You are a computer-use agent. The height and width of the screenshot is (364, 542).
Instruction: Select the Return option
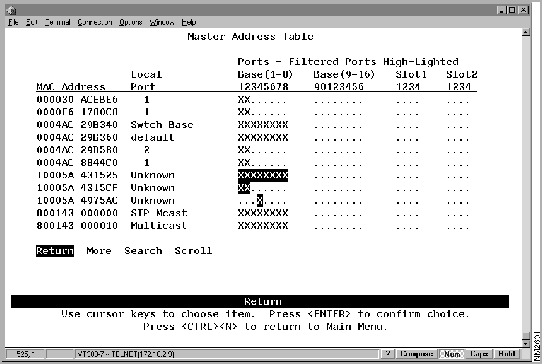click(x=55, y=251)
